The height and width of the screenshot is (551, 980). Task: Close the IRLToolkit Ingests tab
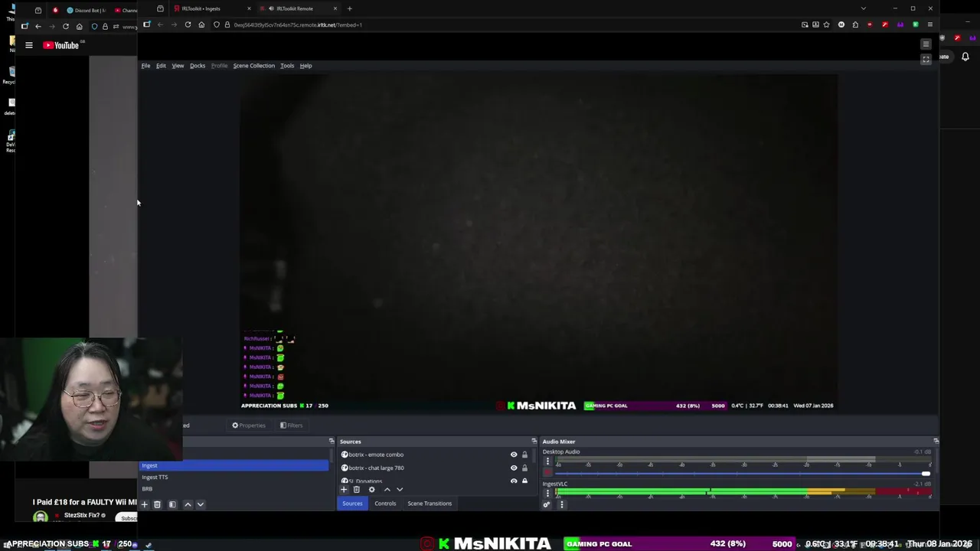(x=249, y=8)
